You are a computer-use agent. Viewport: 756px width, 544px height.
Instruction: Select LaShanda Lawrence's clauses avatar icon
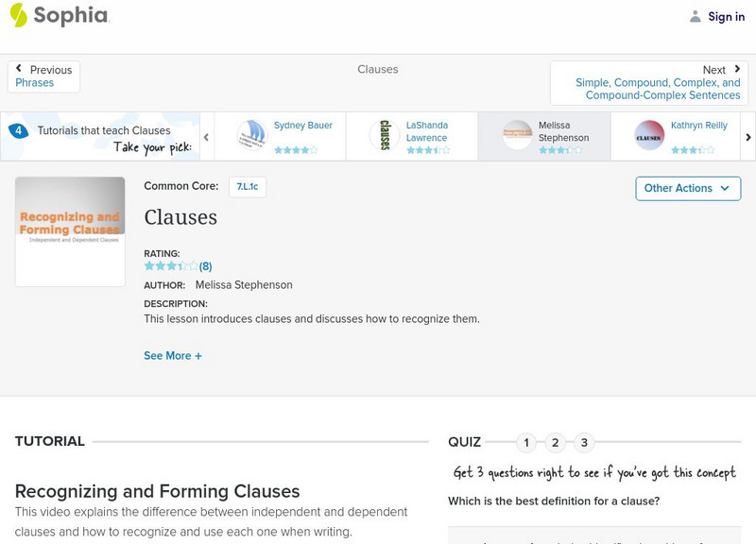coord(385,135)
